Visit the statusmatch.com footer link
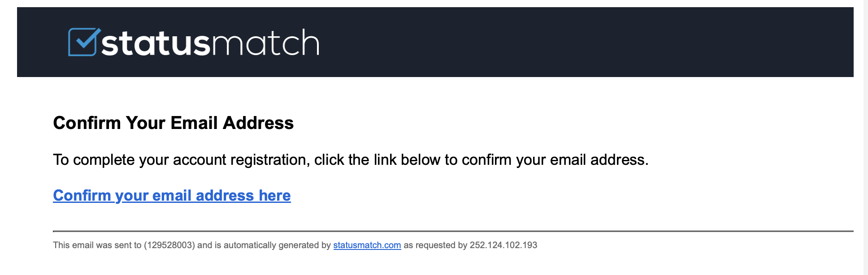This screenshot has width=868, height=275. tap(367, 245)
